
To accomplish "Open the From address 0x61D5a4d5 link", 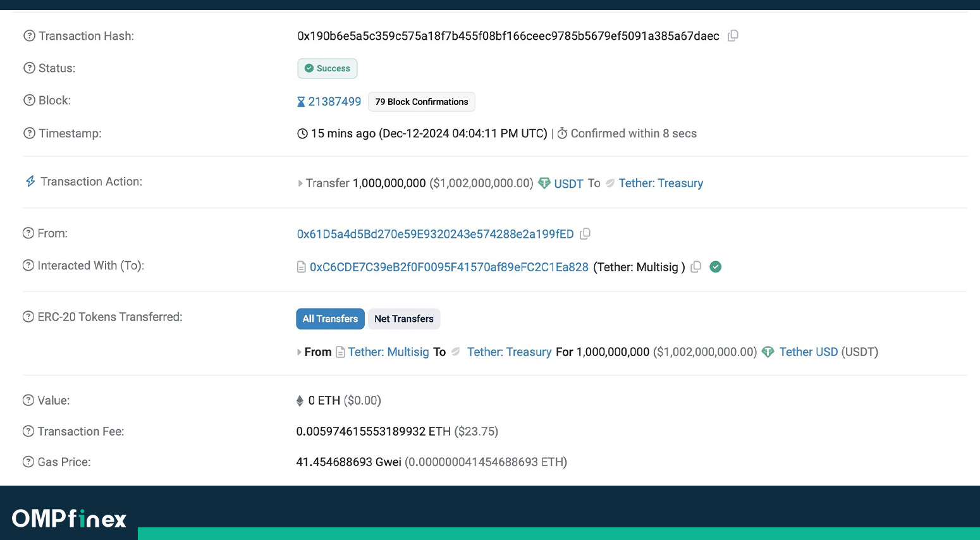I will [436, 234].
